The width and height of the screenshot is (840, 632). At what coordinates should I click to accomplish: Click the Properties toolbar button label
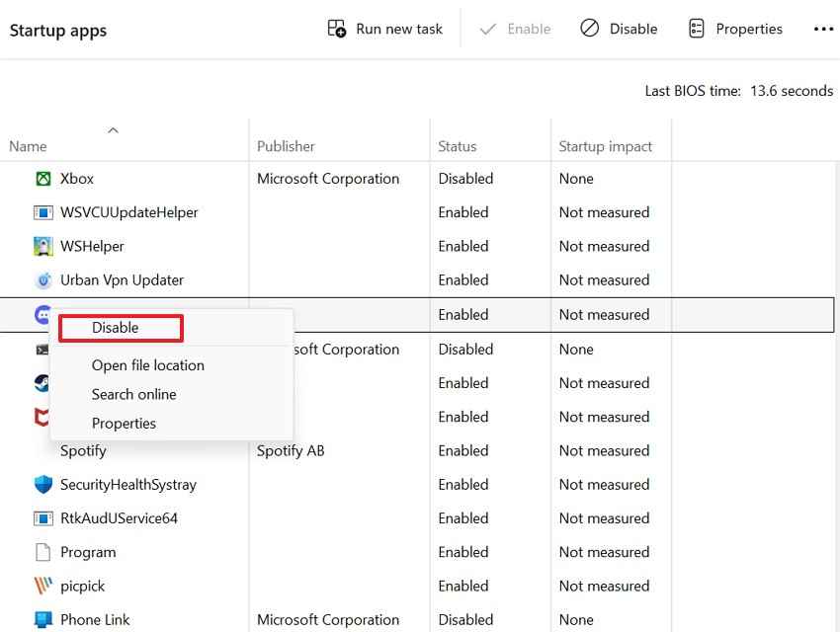pyautogui.click(x=749, y=29)
